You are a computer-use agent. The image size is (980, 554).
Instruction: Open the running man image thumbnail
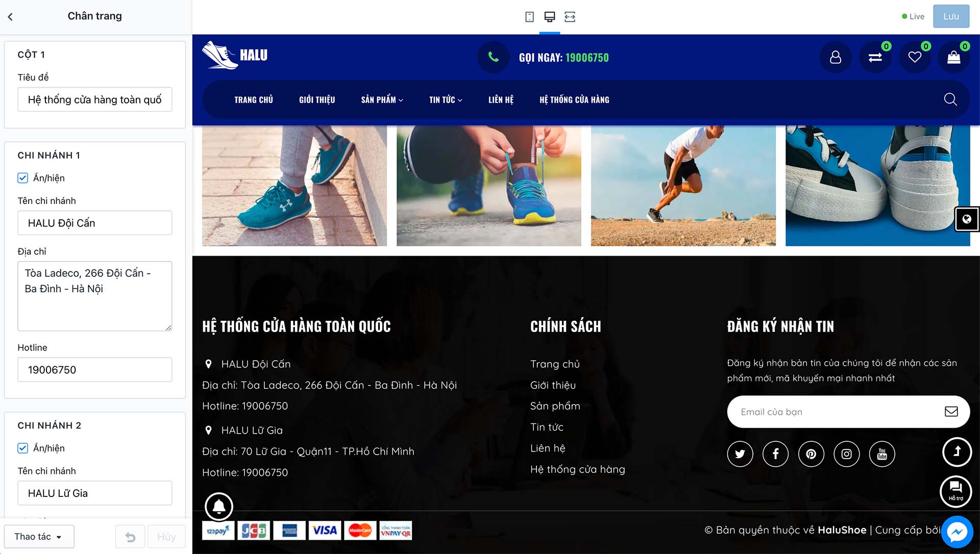click(683, 186)
